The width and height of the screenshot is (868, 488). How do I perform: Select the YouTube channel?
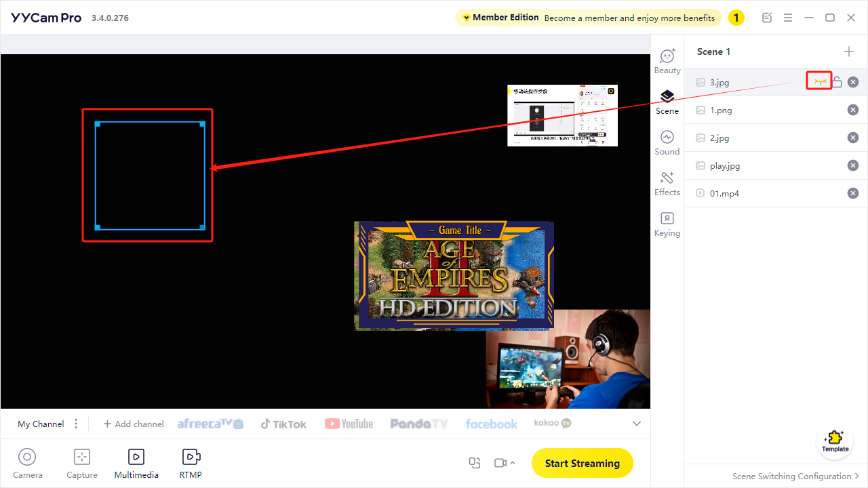coord(349,424)
